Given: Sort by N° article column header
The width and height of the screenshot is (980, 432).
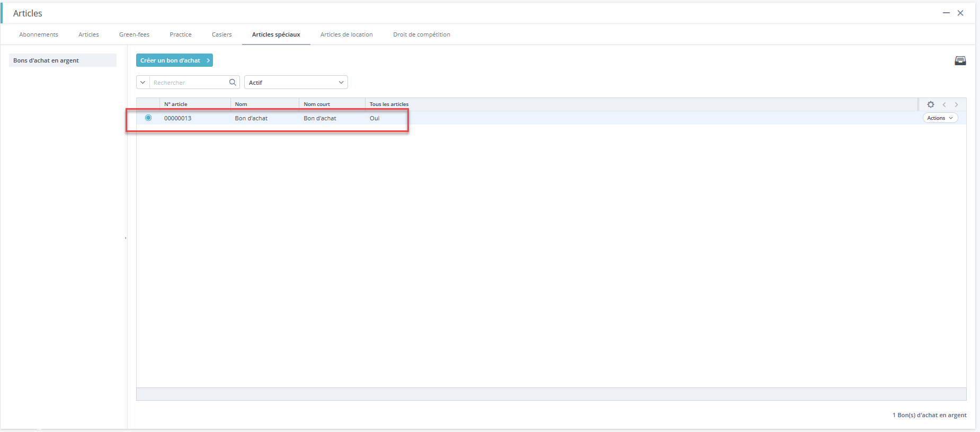Looking at the screenshot, I should pyautogui.click(x=195, y=104).
